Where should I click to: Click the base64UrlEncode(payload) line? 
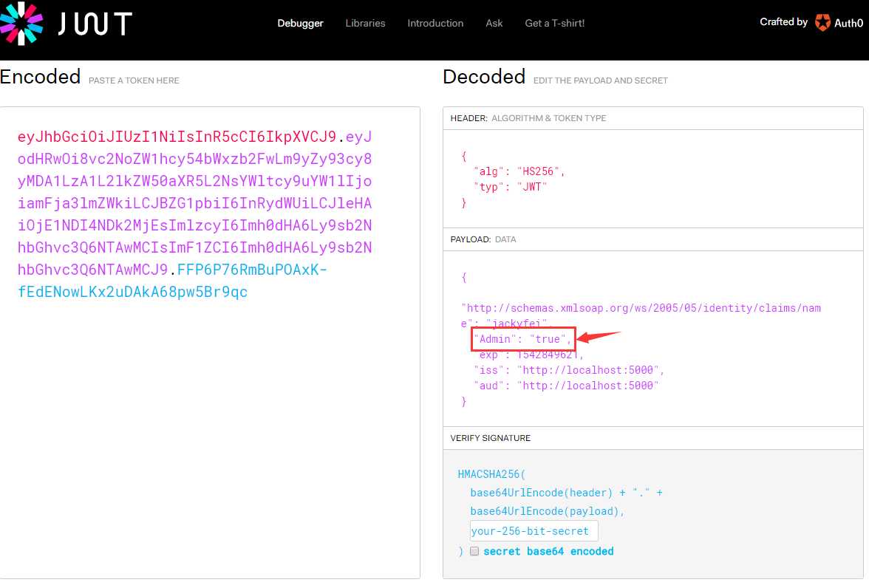(x=548, y=511)
